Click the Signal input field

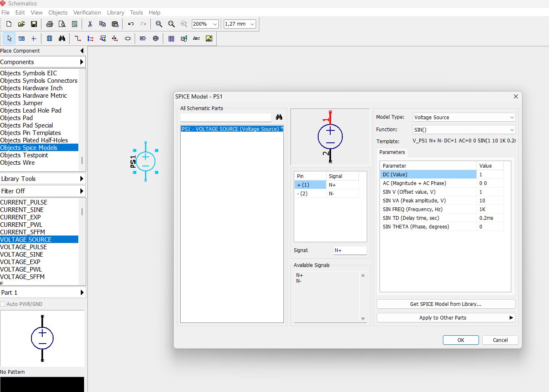pyautogui.click(x=350, y=250)
